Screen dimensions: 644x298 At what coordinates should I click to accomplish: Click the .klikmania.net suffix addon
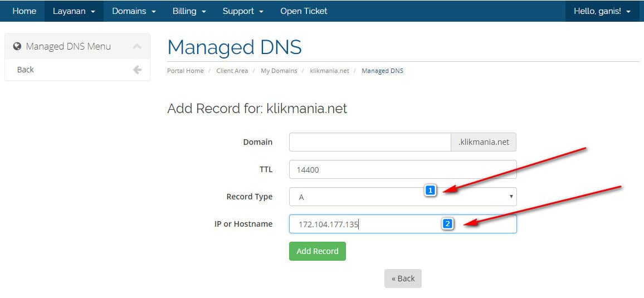[484, 142]
